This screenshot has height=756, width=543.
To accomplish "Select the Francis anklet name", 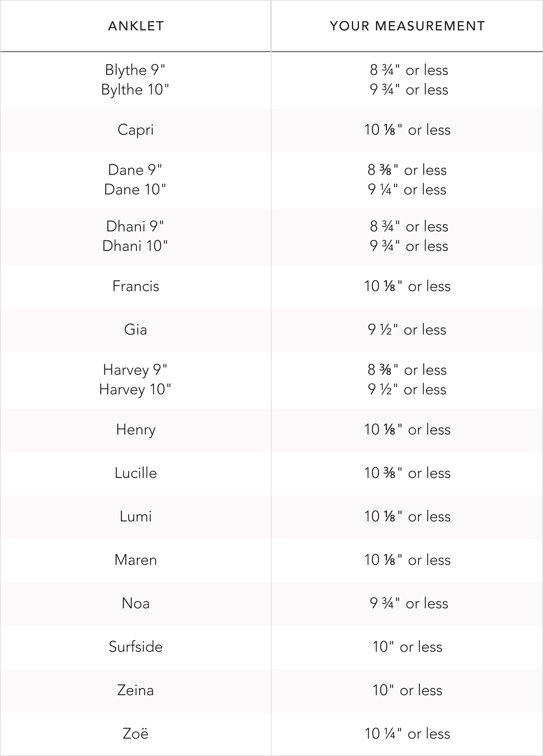I will 136,286.
